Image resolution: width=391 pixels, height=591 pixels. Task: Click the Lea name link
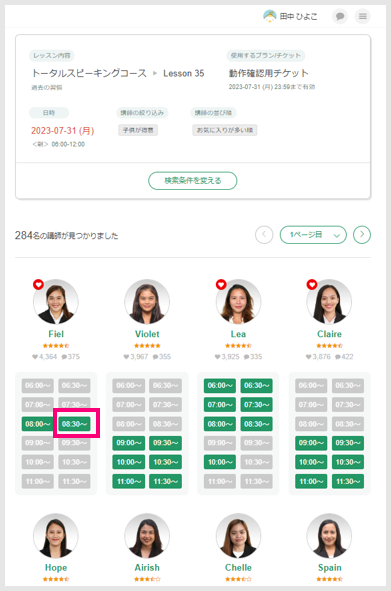click(x=238, y=334)
